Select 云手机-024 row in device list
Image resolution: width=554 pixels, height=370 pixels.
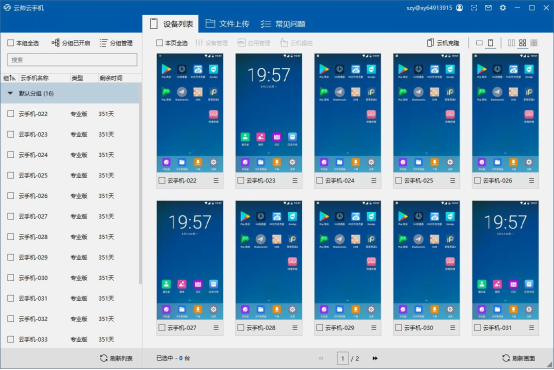(70, 155)
